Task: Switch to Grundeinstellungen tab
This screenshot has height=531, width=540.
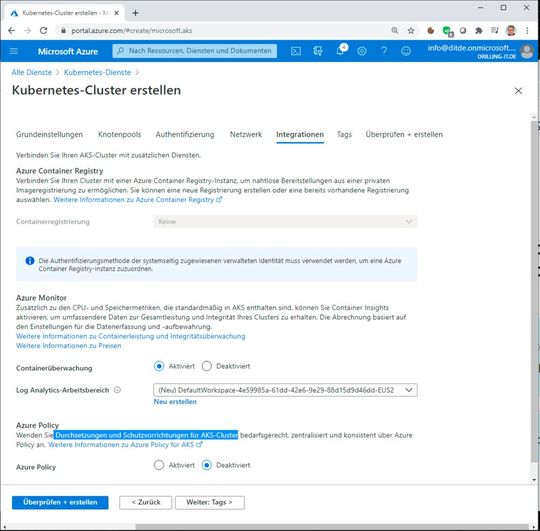Action: point(49,134)
